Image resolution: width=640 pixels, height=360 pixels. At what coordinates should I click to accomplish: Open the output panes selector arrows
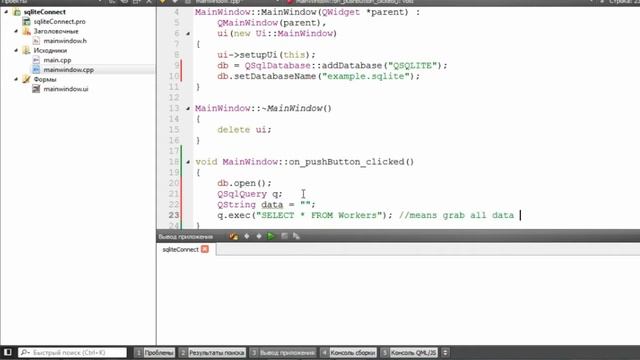tap(445, 353)
